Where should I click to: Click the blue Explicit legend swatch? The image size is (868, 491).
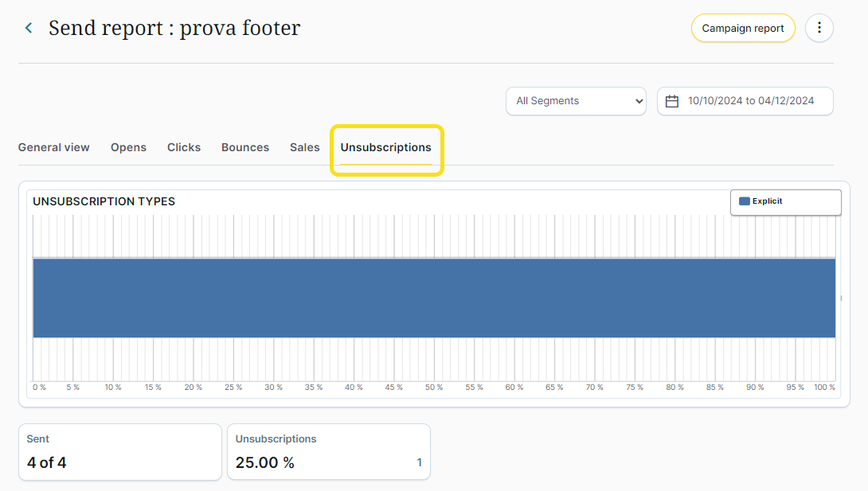[x=745, y=201]
